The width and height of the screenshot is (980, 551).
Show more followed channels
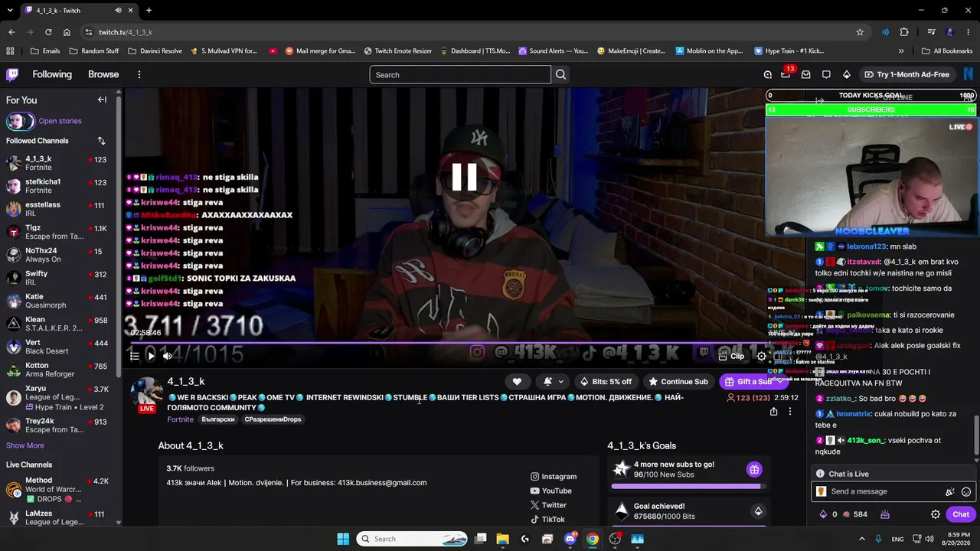click(x=25, y=445)
